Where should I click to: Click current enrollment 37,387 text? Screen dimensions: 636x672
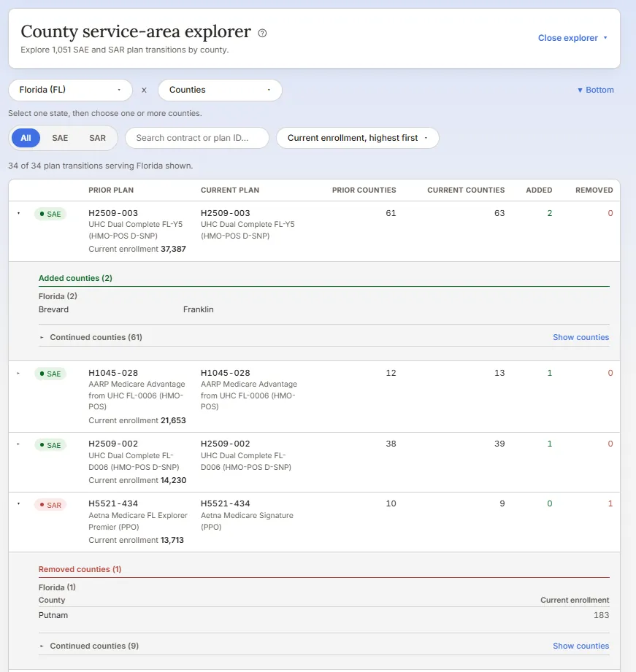pyautogui.click(x=137, y=249)
